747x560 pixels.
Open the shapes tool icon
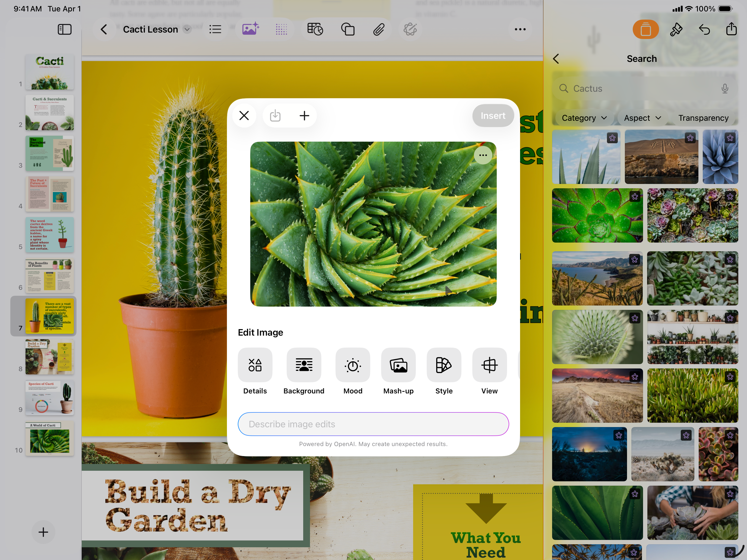(347, 29)
